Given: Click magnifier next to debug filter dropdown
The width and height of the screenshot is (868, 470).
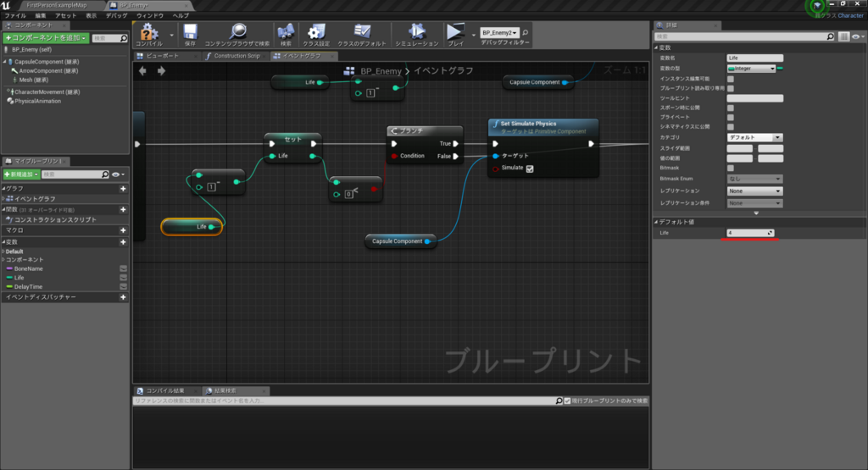Looking at the screenshot, I should tap(526, 33).
